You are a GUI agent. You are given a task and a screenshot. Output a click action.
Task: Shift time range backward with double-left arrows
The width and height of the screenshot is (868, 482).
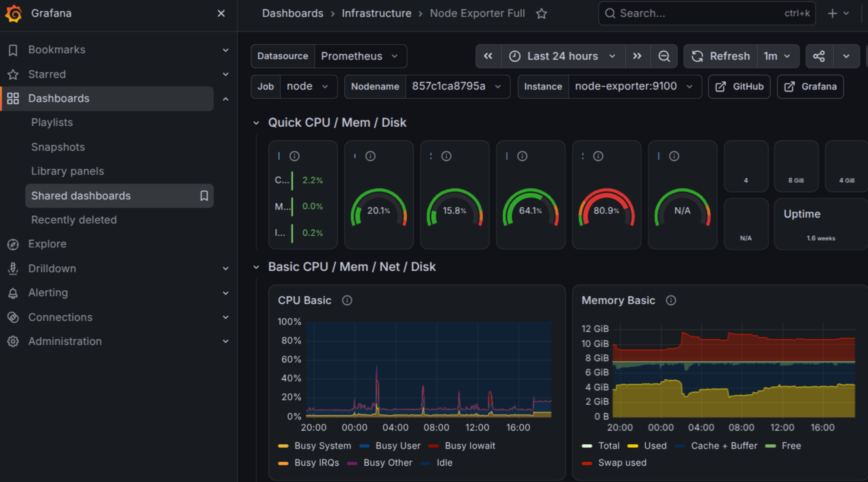pyautogui.click(x=488, y=56)
